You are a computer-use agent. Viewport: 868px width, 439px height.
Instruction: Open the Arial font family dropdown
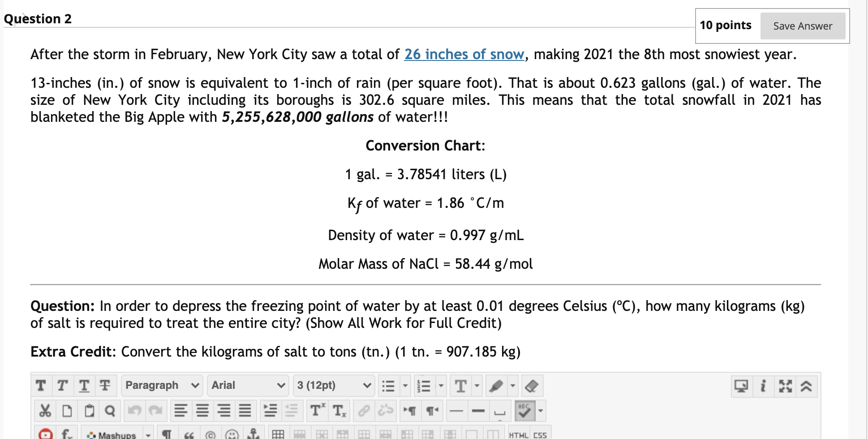(248, 386)
